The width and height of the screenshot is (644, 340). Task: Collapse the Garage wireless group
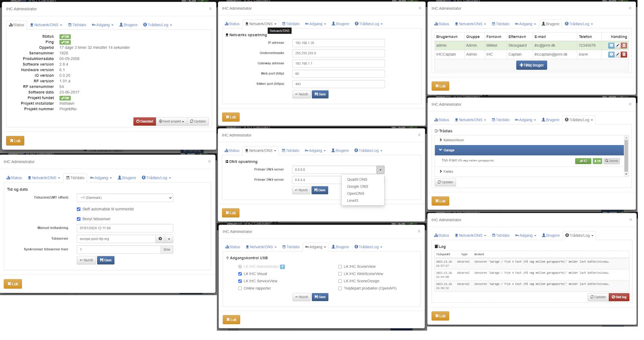point(529,150)
